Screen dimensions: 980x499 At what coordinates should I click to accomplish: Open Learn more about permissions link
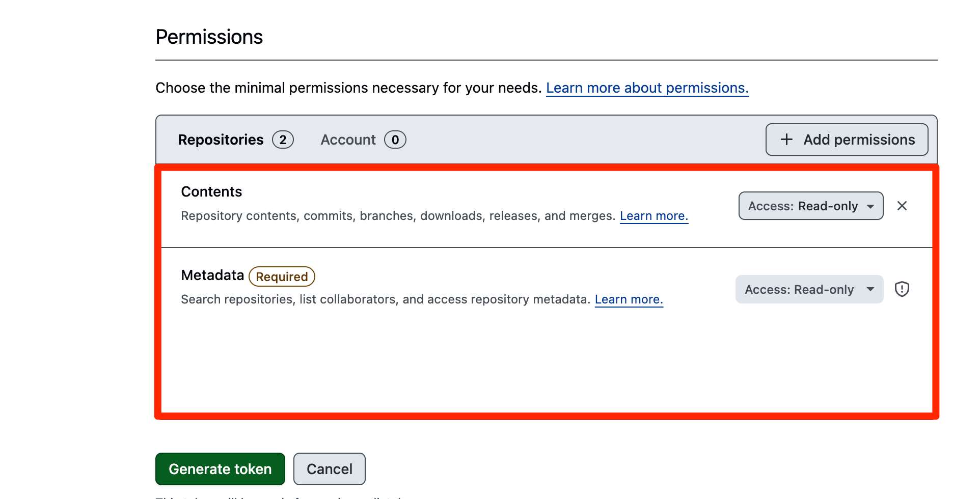(x=647, y=88)
